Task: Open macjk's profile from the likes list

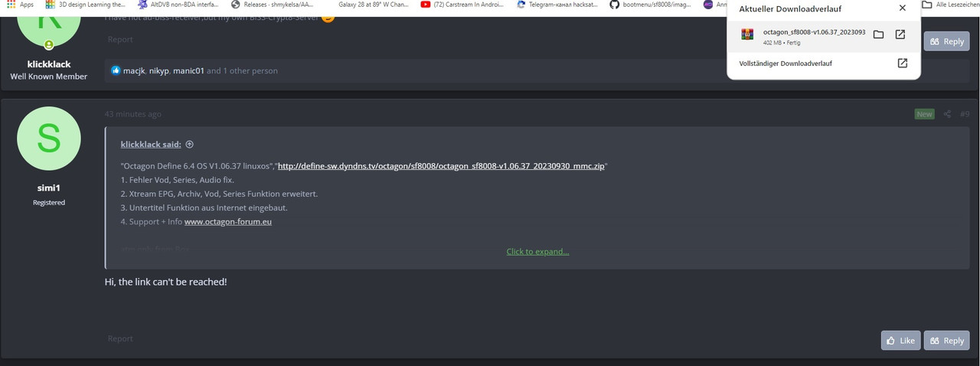Action: point(134,70)
